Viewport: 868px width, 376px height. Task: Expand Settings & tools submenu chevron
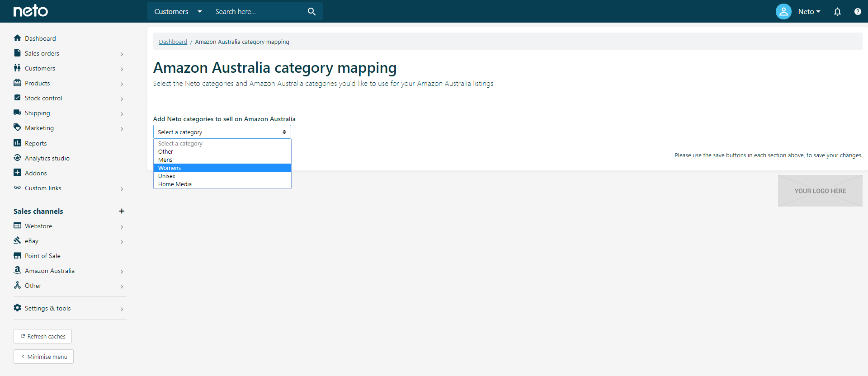pos(122,309)
